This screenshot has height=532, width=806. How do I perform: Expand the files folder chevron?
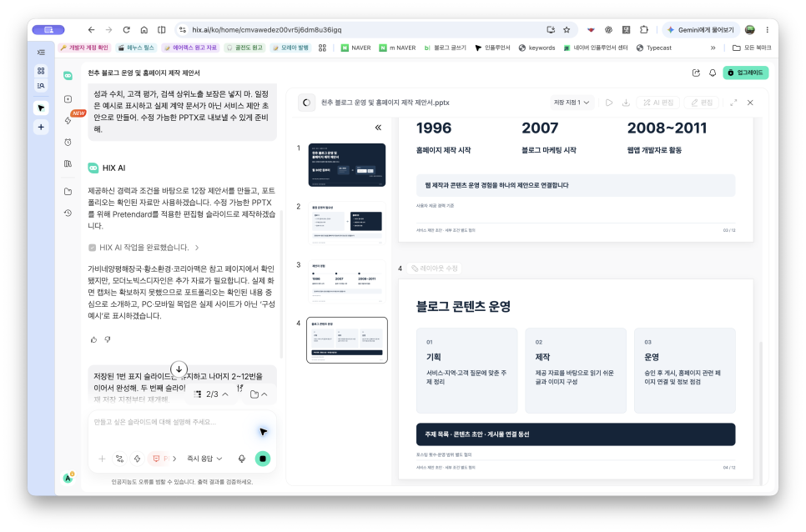(259, 394)
